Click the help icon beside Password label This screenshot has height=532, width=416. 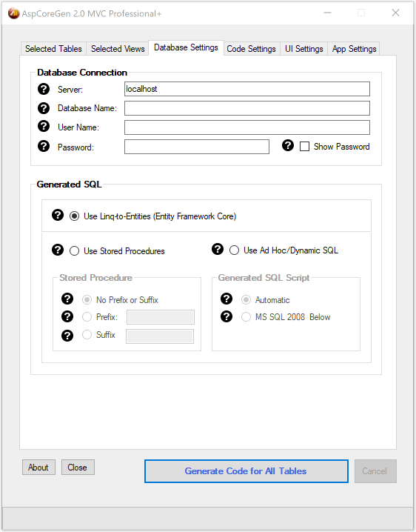tap(44, 146)
